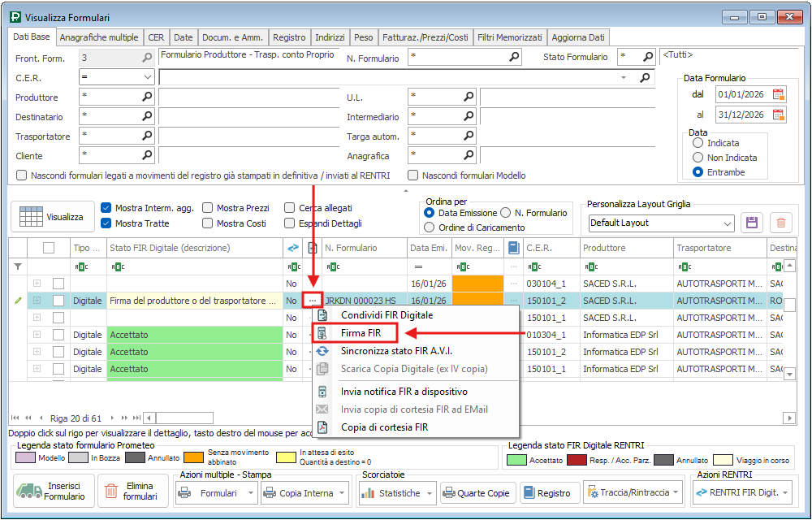Click the search magnifier next to N. Formulario

[x=514, y=58]
